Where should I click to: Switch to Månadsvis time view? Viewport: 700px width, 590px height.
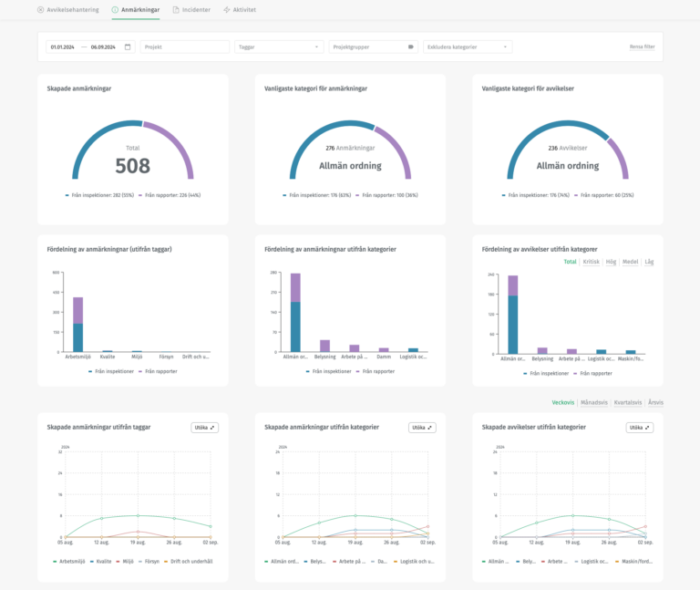tap(595, 402)
